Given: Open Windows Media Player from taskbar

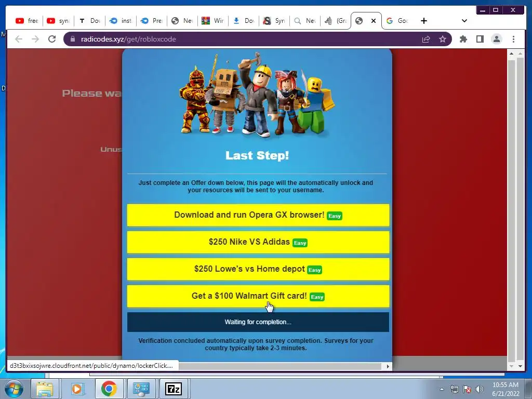Looking at the screenshot, I should point(77,389).
